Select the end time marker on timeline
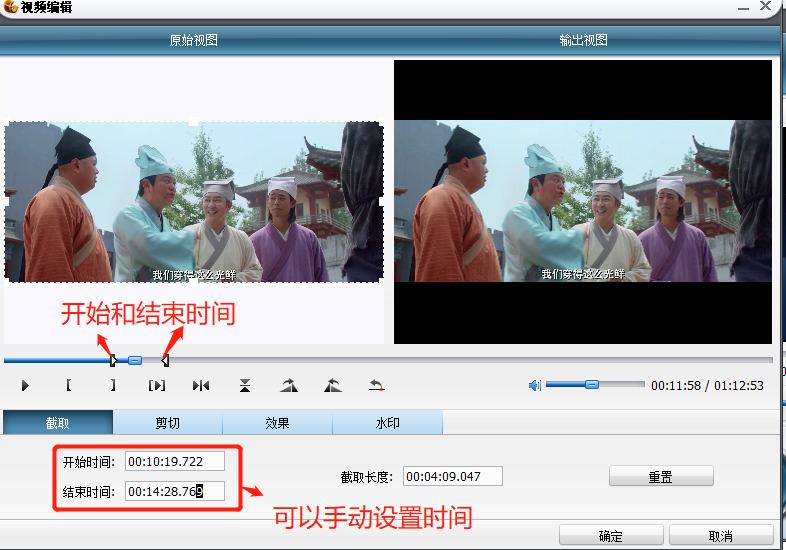 tap(165, 360)
